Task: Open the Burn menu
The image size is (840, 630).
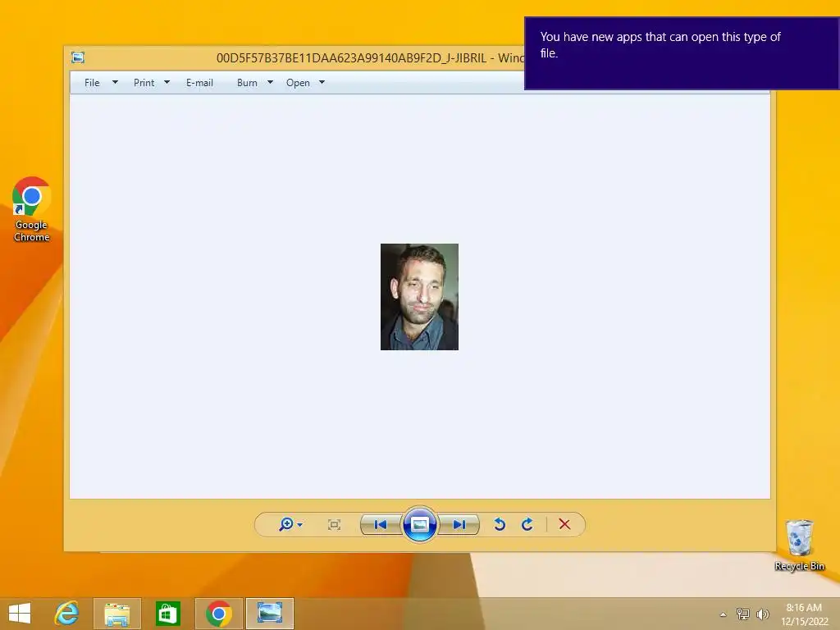Action: click(247, 83)
